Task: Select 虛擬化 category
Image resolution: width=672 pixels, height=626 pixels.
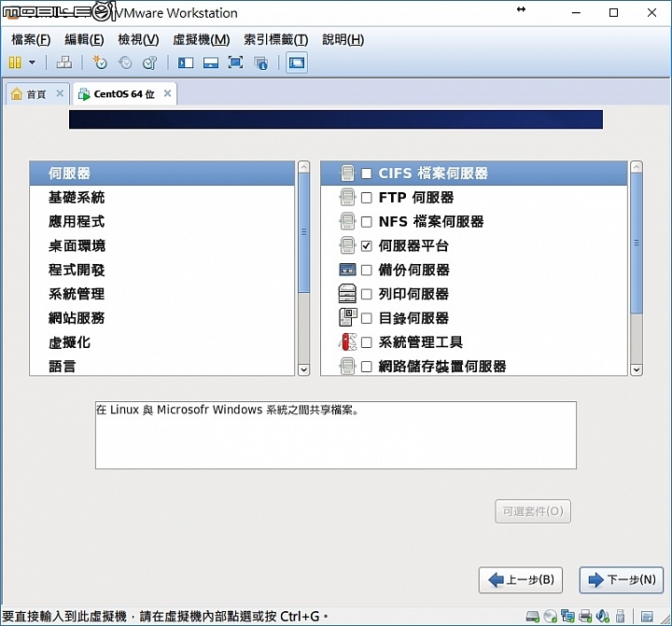Action: point(162,342)
